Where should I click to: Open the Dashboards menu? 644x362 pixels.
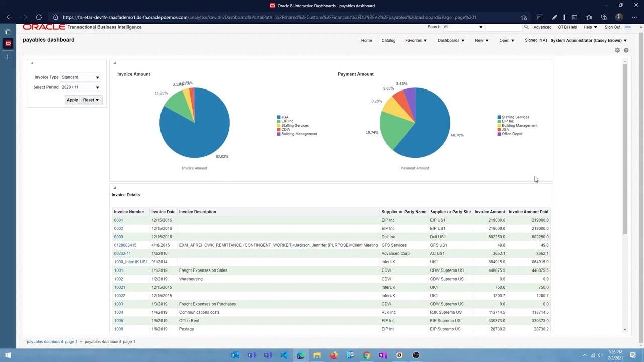click(451, 40)
